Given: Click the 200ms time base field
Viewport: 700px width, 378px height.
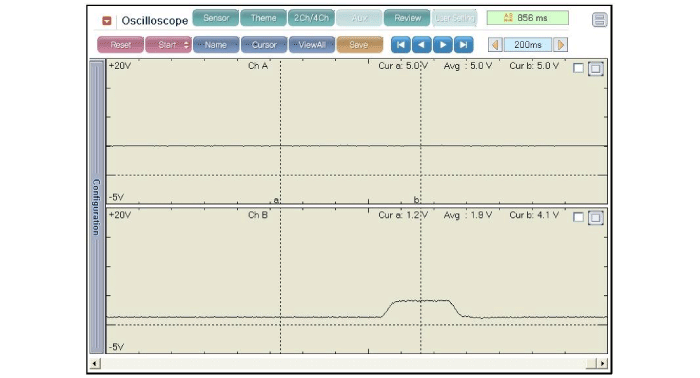Looking at the screenshot, I should click(528, 45).
